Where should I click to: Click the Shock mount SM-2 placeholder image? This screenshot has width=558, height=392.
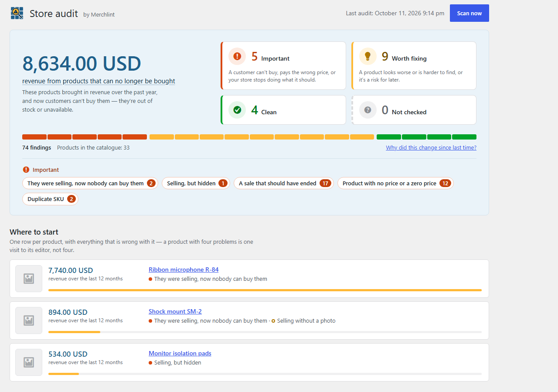[x=29, y=320]
